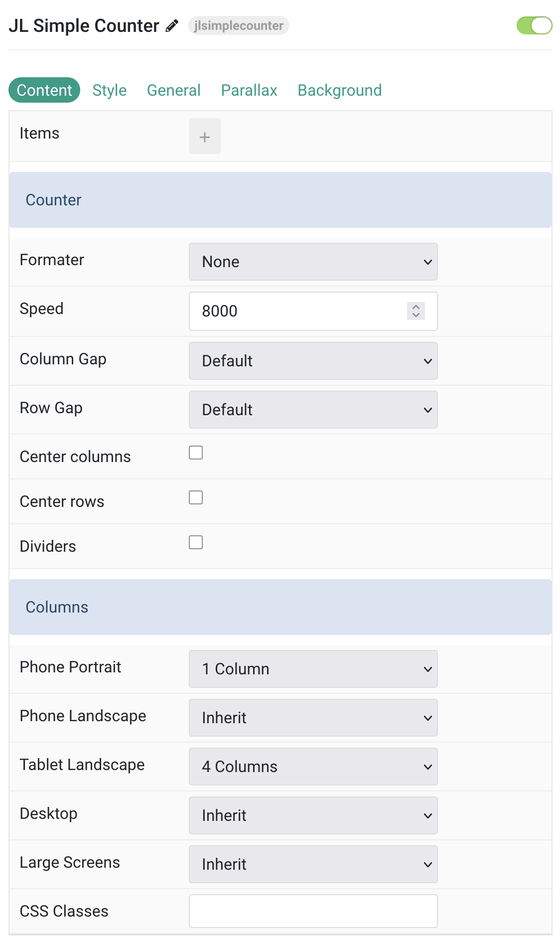
Task: Switch to the Style tab
Action: [110, 90]
